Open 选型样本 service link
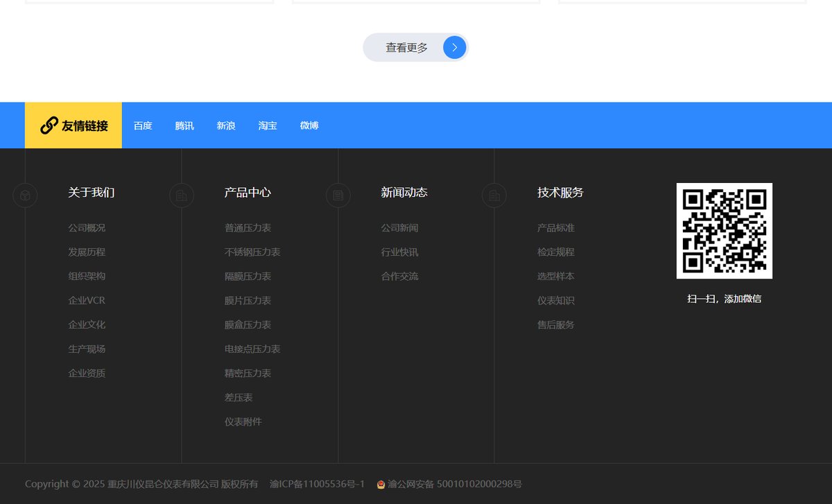This screenshot has height=504, width=832. pos(556,276)
